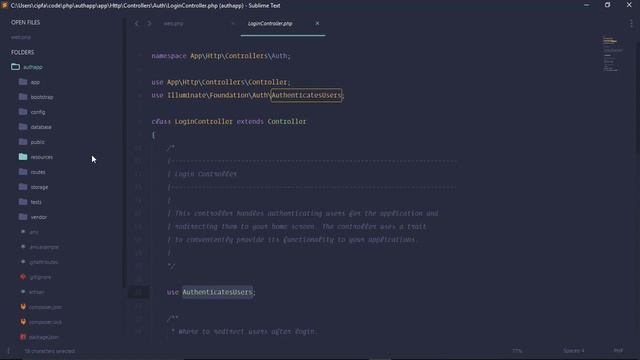Click the red .gitignore file icon
The image size is (640, 360).
pyautogui.click(x=23, y=277)
